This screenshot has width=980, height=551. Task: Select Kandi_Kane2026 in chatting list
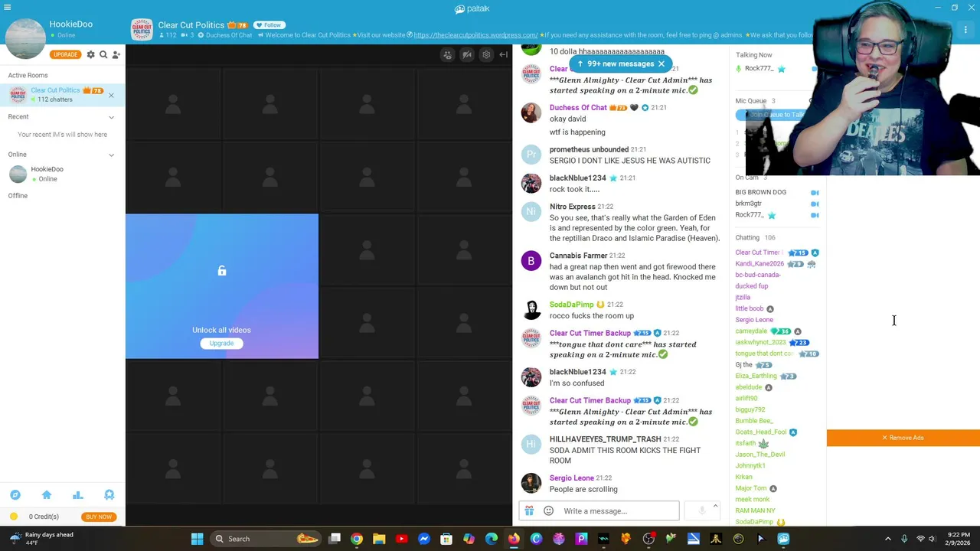759,264
